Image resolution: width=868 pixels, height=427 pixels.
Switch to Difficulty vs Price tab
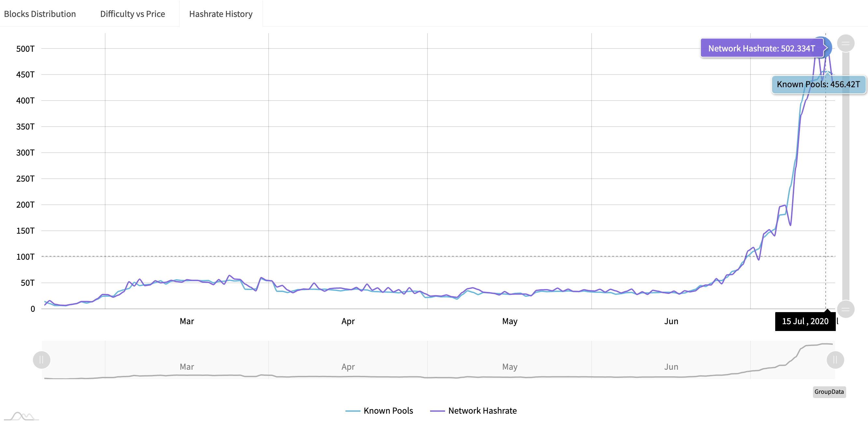pos(133,14)
